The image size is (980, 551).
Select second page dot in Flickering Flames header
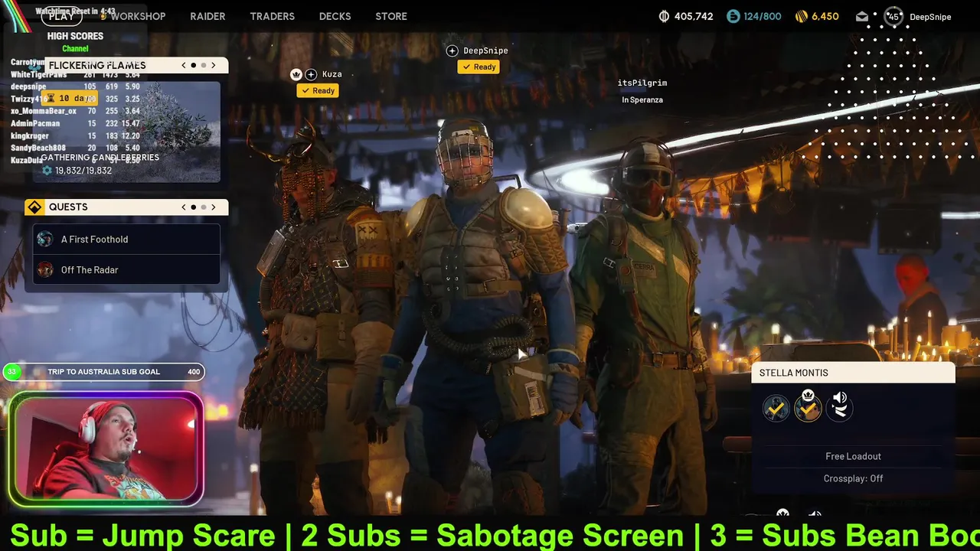click(x=203, y=65)
